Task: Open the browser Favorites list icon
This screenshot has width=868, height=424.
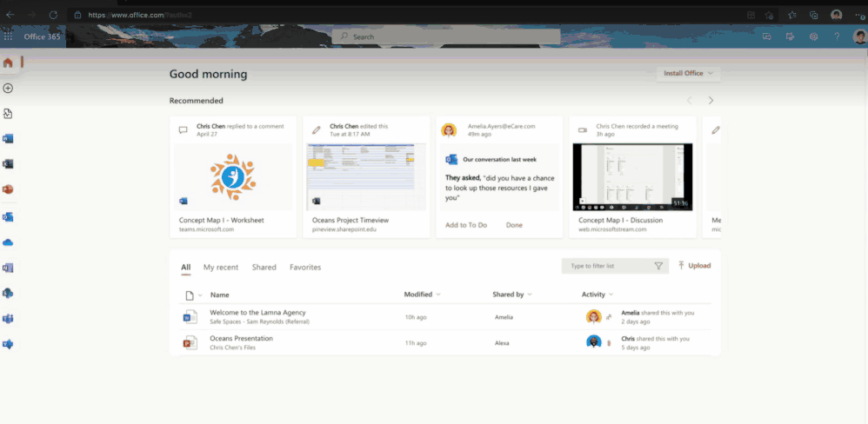Action: pyautogui.click(x=792, y=15)
